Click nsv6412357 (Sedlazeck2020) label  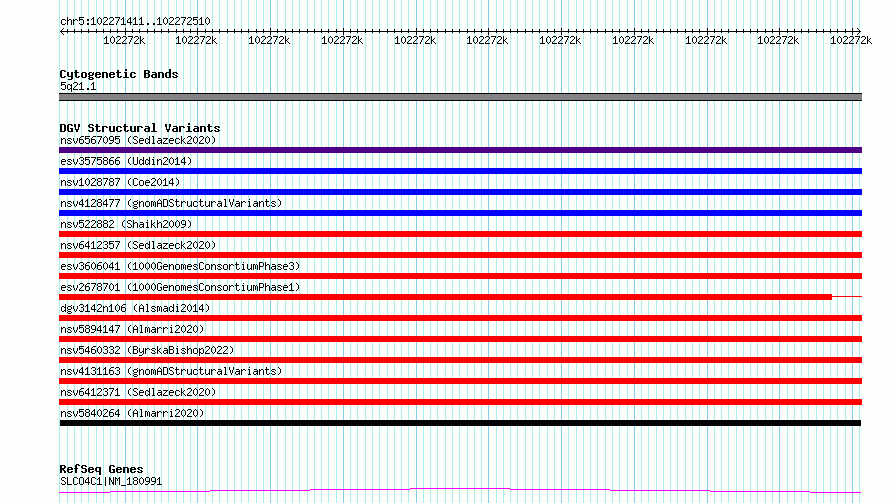[x=138, y=245]
